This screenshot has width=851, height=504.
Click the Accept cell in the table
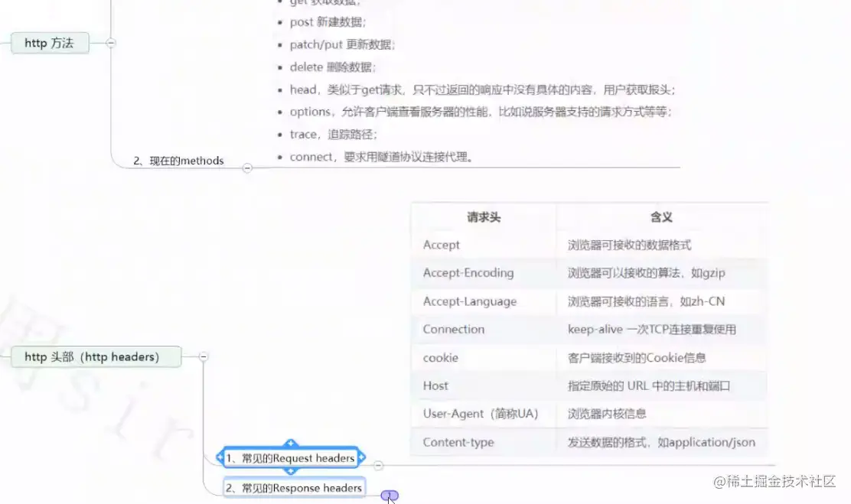coord(484,245)
